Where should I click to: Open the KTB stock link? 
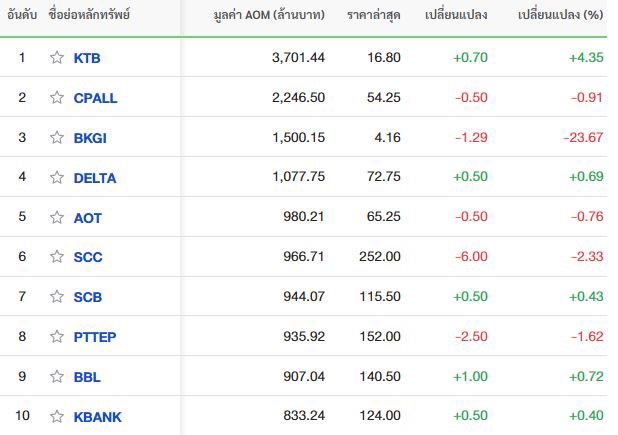coord(87,58)
